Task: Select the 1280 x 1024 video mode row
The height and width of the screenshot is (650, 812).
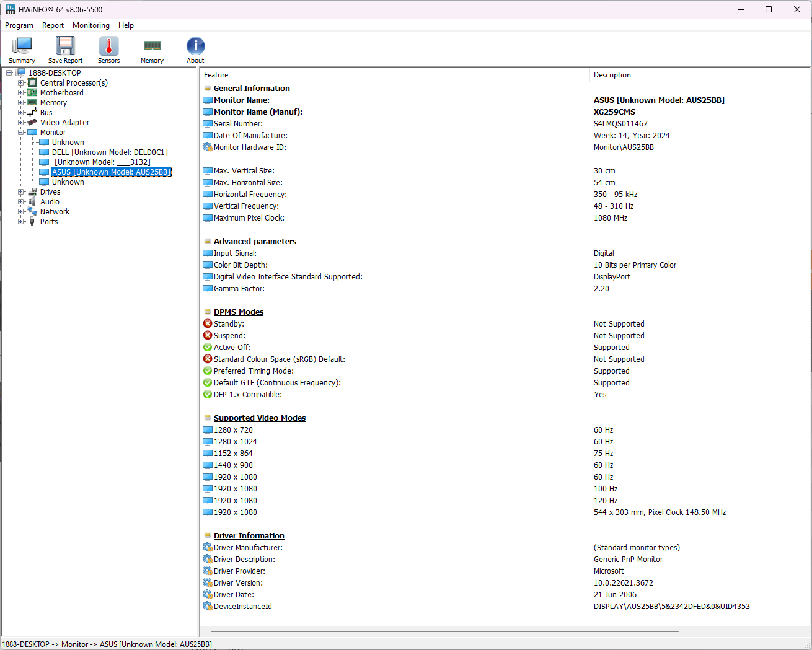Action: (505, 442)
